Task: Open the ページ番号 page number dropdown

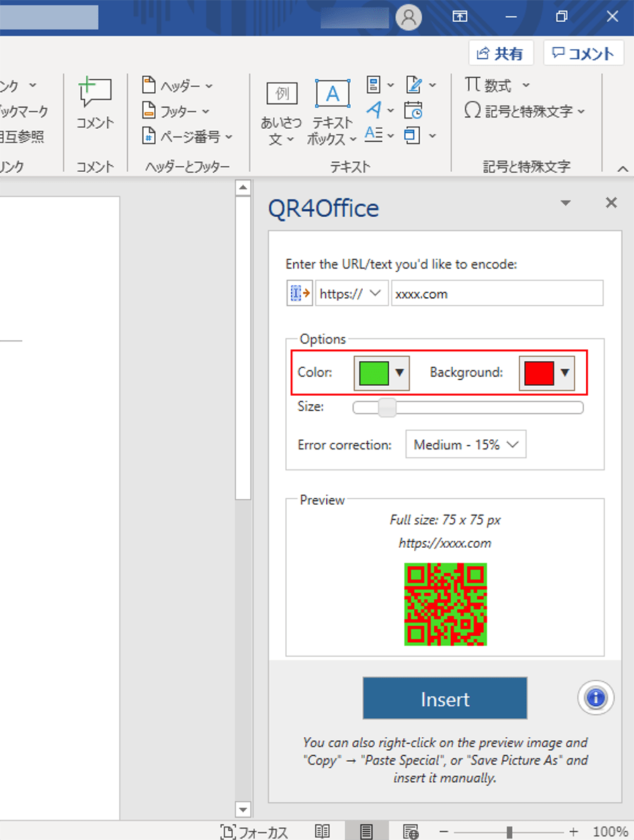Action: [x=187, y=136]
